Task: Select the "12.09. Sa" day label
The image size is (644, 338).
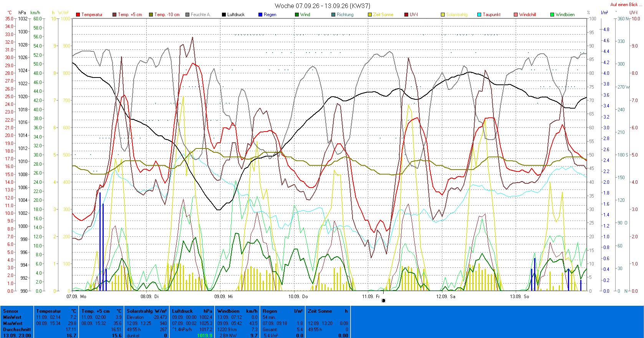Action: coord(445,296)
